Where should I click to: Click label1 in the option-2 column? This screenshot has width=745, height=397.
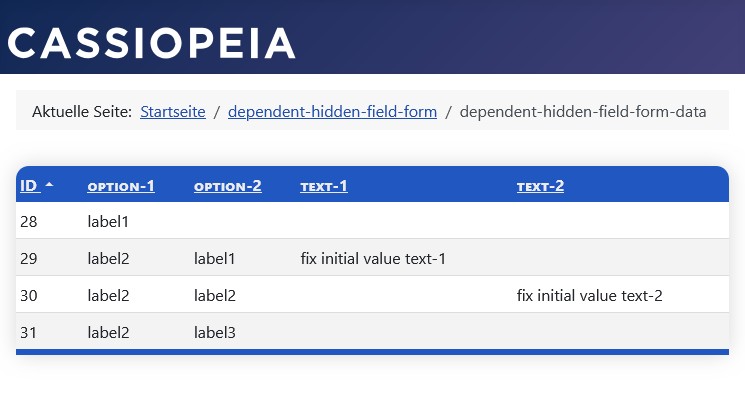[214, 259]
